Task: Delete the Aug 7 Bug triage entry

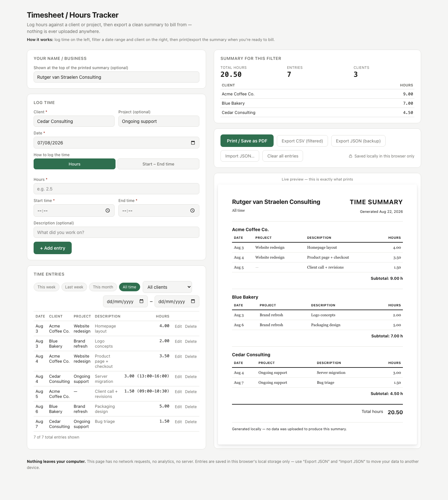Action: 191,422
